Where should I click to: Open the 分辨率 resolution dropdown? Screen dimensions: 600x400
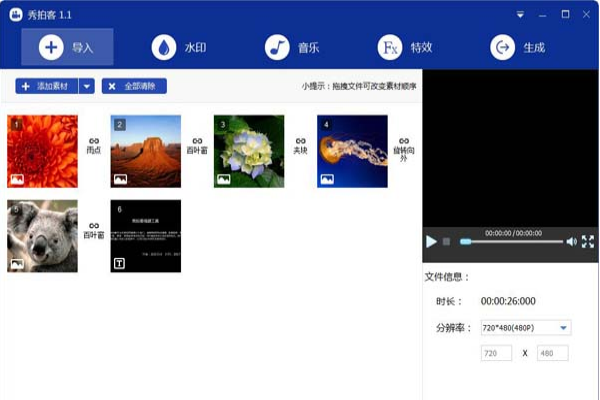(x=526, y=328)
